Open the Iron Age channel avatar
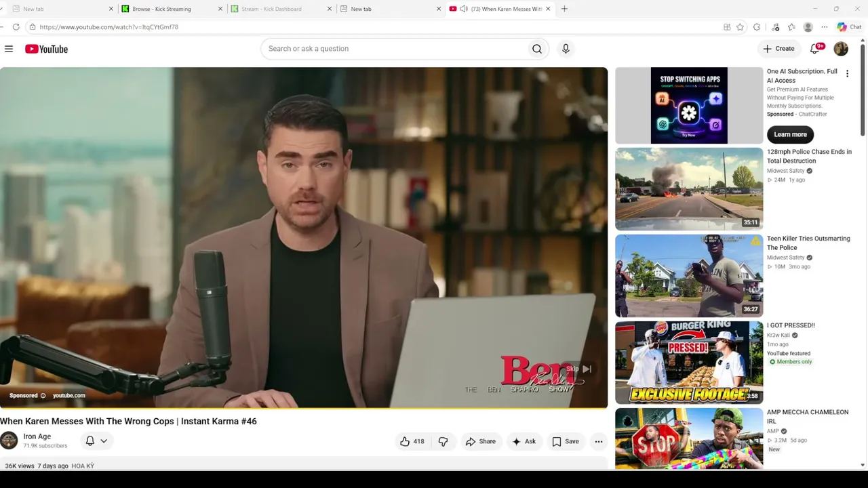 click(x=9, y=441)
